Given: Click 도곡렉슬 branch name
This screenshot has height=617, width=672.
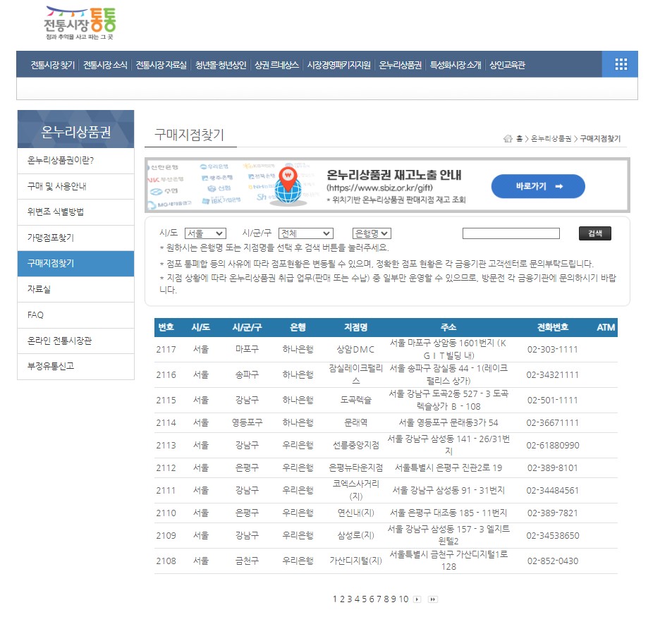Looking at the screenshot, I should (355, 400).
